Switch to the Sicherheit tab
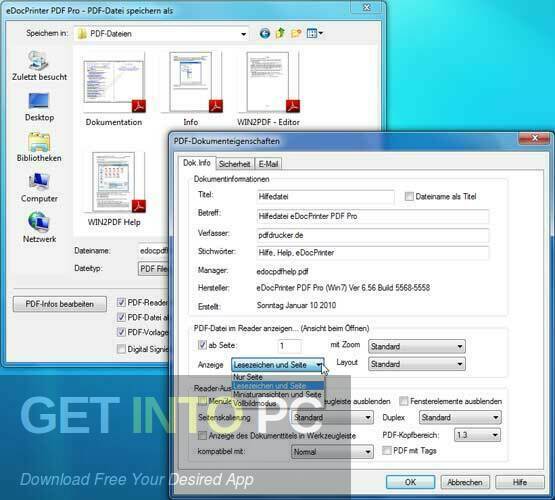Viewport: 555px width, 500px height. click(x=234, y=164)
